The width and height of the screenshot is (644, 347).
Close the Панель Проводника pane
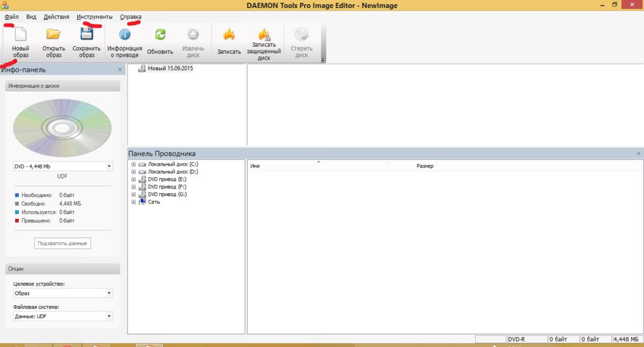coord(638,153)
